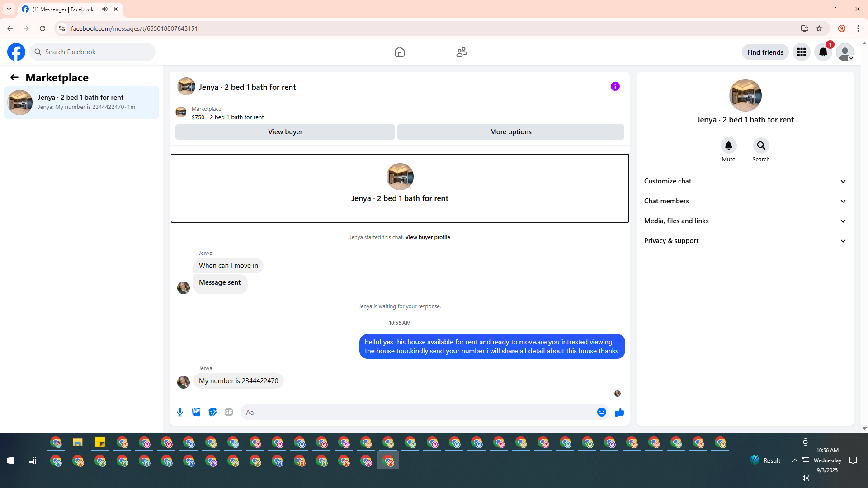This screenshot has width=868, height=488.
Task: Select the Messenger | Facebook tab
Action: click(x=63, y=9)
